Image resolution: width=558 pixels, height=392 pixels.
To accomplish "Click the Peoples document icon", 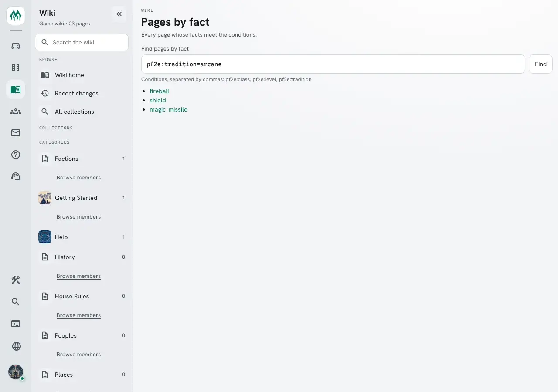I will coord(45,335).
